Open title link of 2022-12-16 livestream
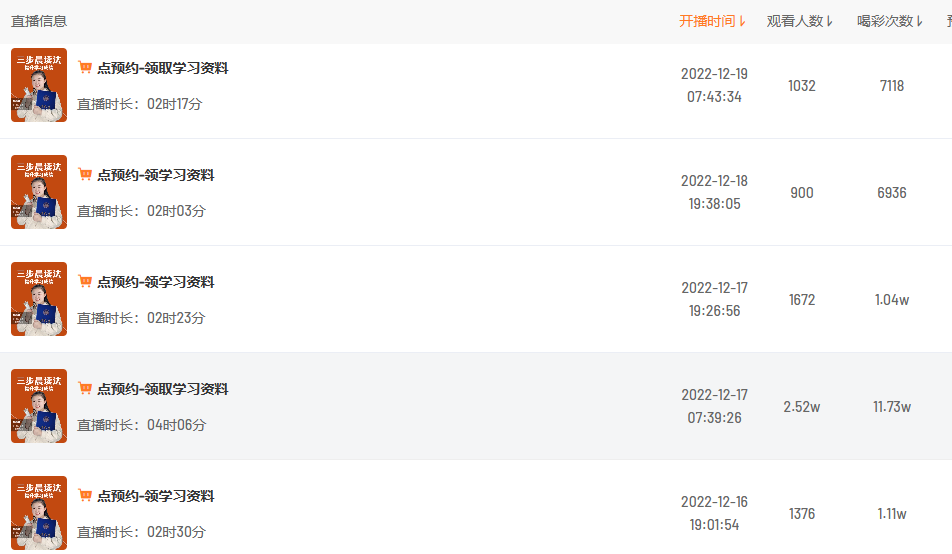The width and height of the screenshot is (952, 554). point(155,496)
